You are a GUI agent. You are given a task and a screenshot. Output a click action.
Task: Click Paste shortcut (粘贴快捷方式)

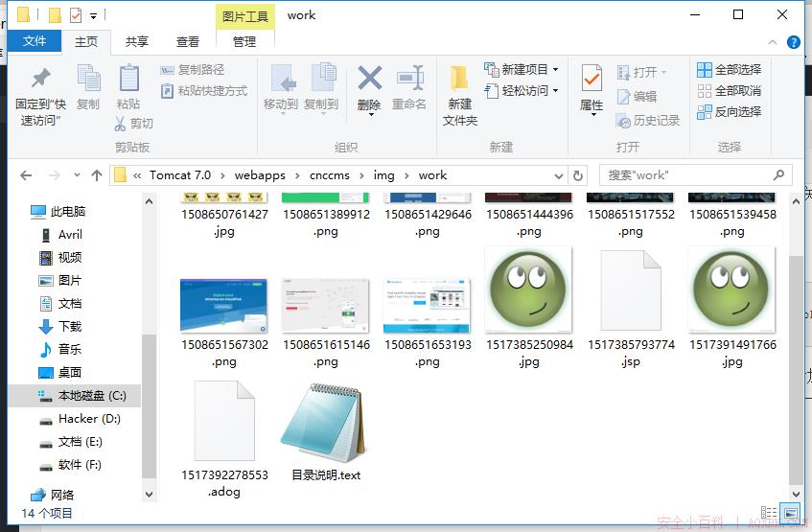pos(204,91)
